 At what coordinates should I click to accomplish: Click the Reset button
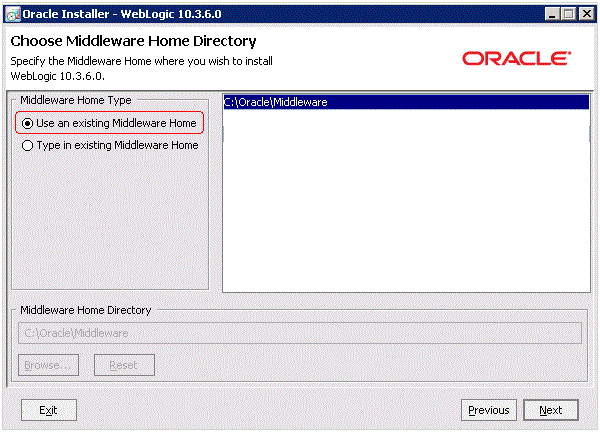point(124,365)
